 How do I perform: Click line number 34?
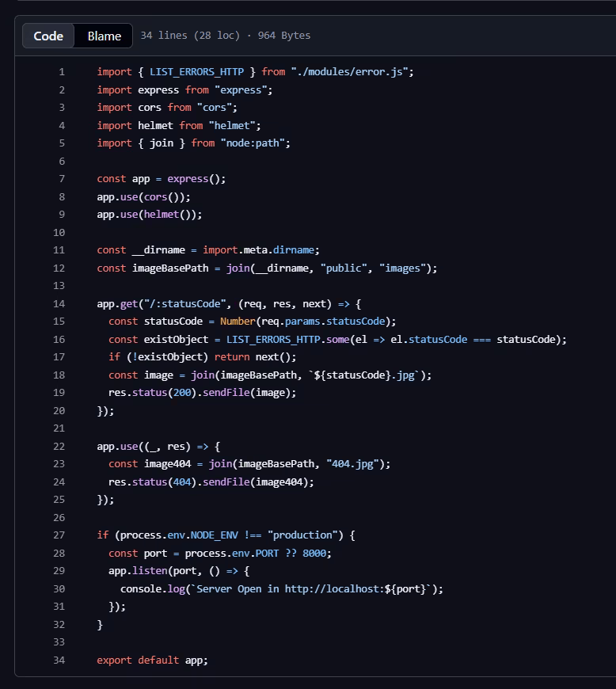[x=59, y=660]
